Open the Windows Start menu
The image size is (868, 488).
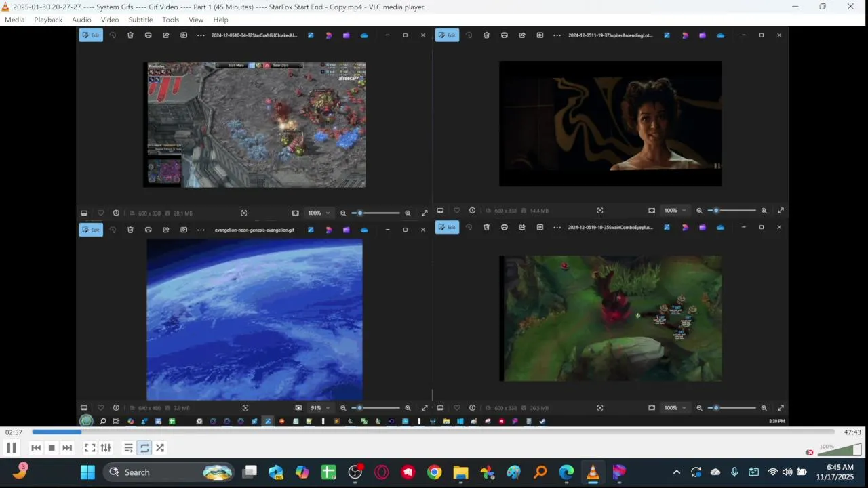tap(88, 472)
